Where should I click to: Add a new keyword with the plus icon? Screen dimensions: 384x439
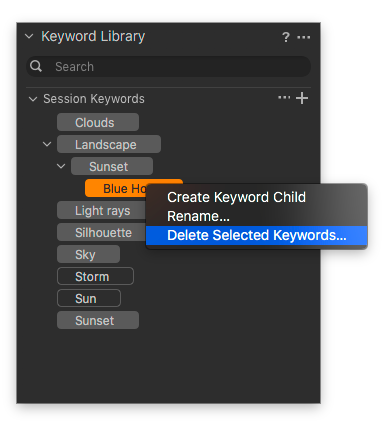302,98
